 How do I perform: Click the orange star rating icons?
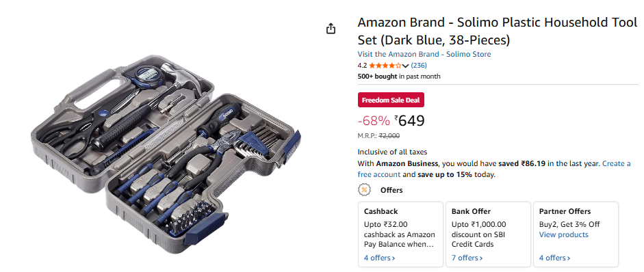point(385,65)
